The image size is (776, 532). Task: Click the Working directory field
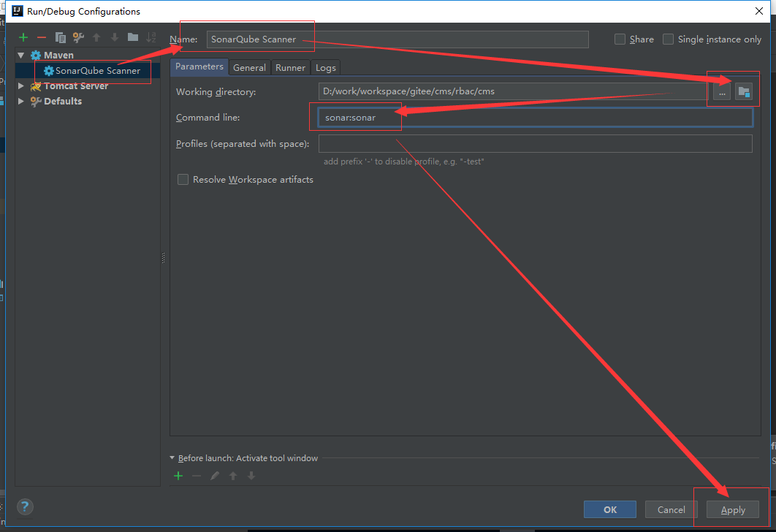pos(513,91)
